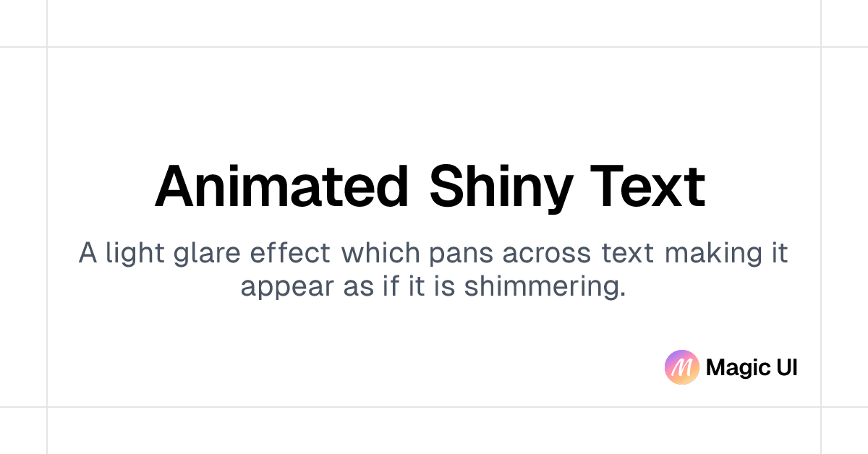868x454 pixels.
Task: Click the word "glare" in the description
Action: tap(208, 254)
